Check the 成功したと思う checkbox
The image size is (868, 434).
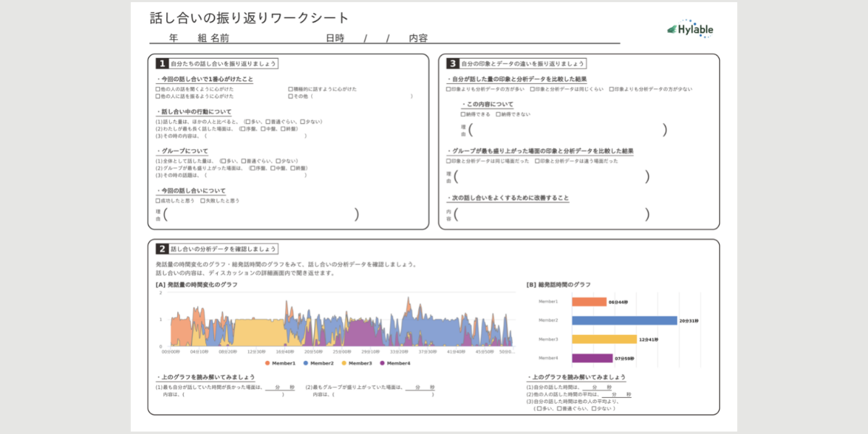pyautogui.click(x=158, y=200)
